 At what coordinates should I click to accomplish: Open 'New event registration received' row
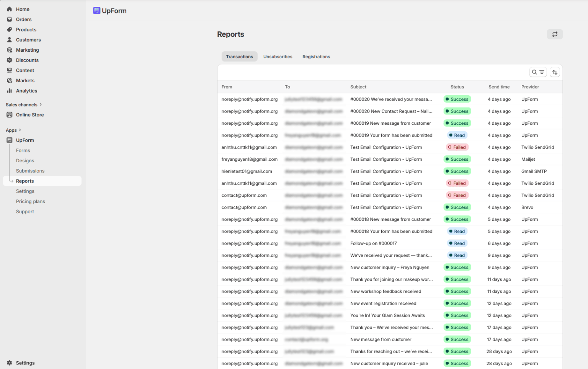pos(390,304)
